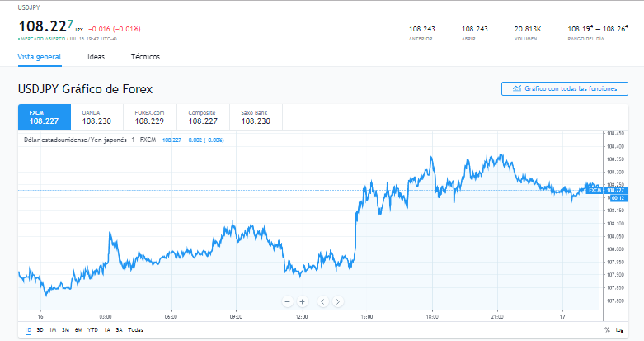The width and height of the screenshot is (644, 341).
Task: Click the MERCADO ABIERTO status text
Action: tap(41, 39)
